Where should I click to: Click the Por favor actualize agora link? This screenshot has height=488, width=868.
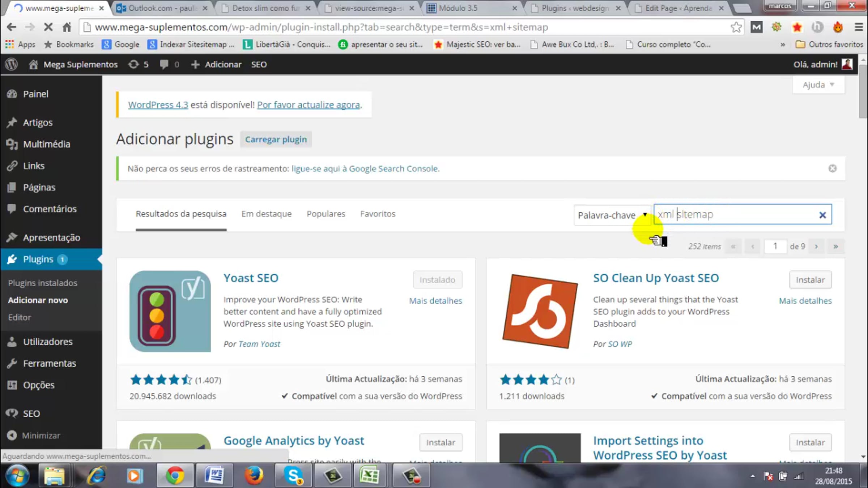[308, 105]
